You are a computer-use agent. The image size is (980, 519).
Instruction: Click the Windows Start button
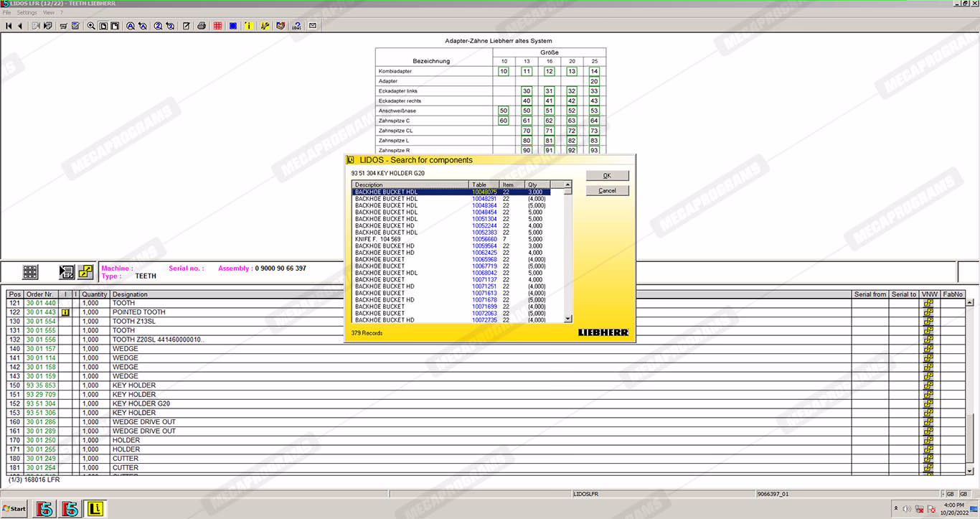14,509
